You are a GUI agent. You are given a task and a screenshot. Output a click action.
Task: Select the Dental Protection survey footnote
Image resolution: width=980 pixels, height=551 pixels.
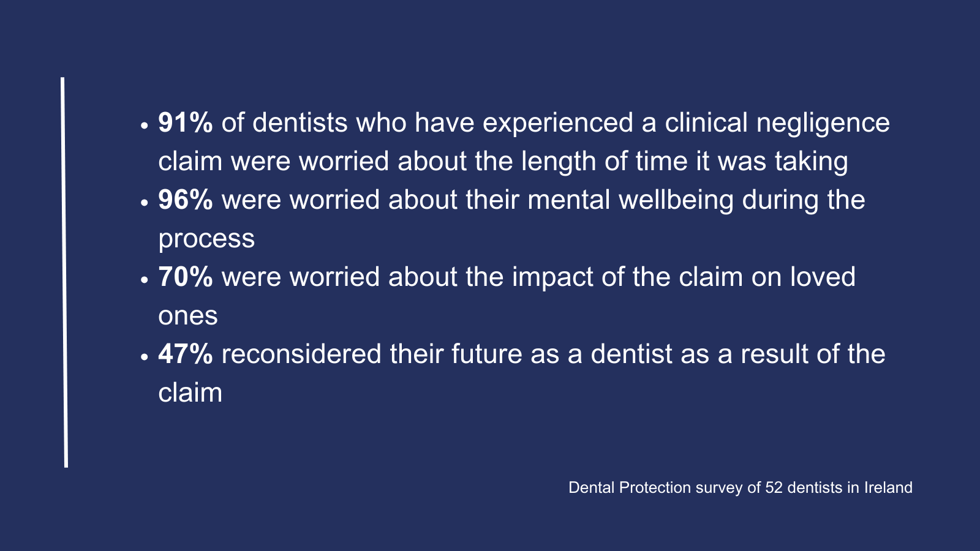click(x=741, y=487)
